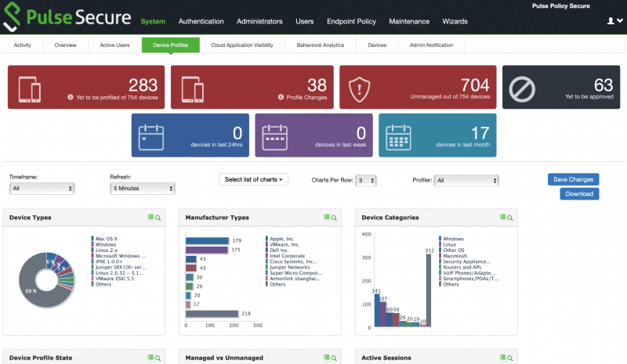627x364 pixels.
Task: Change the Charts Per Row selector
Action: click(x=366, y=181)
